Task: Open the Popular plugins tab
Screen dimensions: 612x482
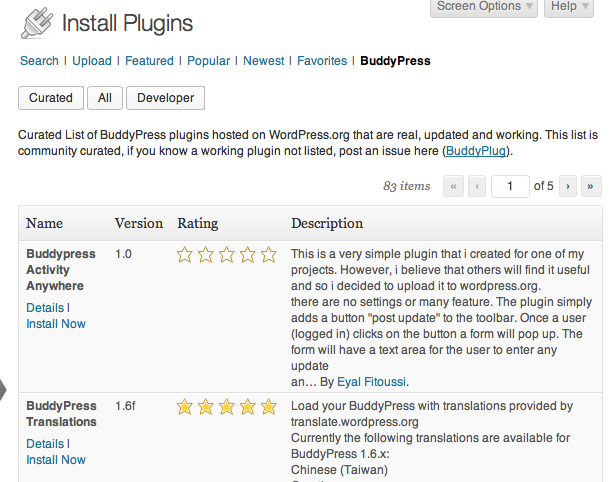Action: (x=208, y=61)
